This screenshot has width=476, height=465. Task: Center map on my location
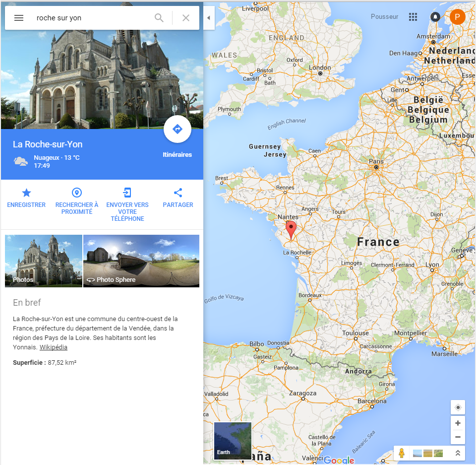click(458, 407)
